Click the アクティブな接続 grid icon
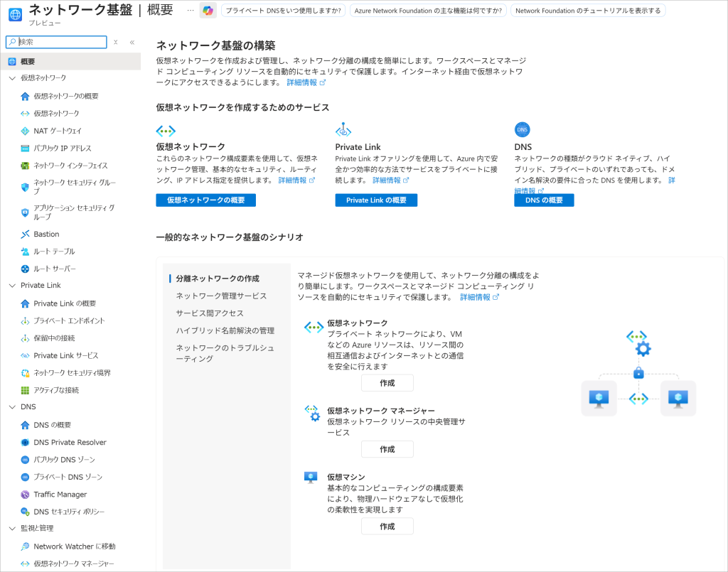728x572 pixels. pos(25,390)
